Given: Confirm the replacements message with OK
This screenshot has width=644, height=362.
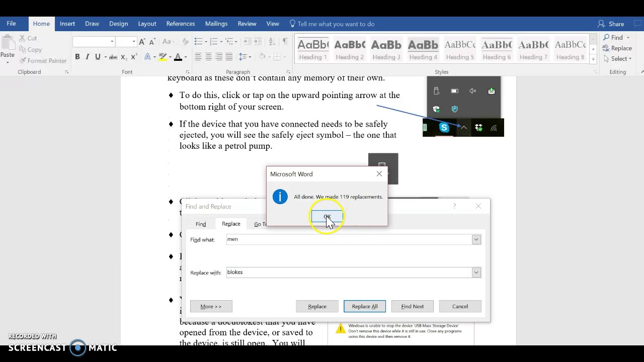Looking at the screenshot, I should point(327,217).
